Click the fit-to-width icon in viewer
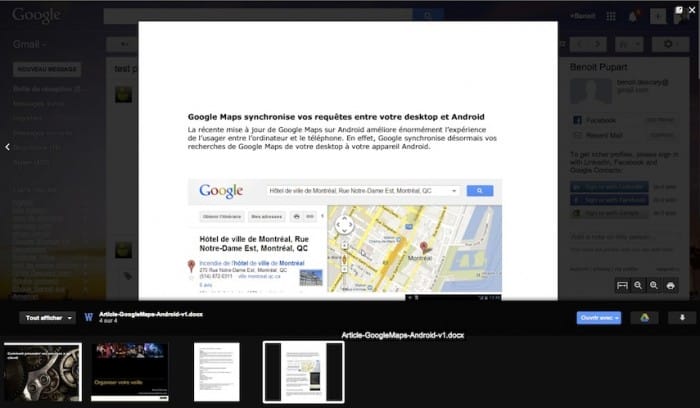The image size is (700, 408). (x=622, y=286)
